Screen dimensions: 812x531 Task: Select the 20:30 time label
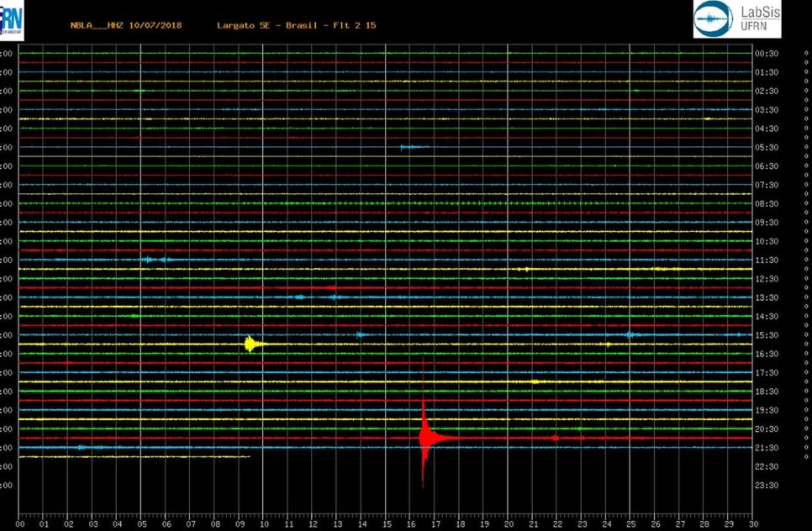tap(767, 429)
